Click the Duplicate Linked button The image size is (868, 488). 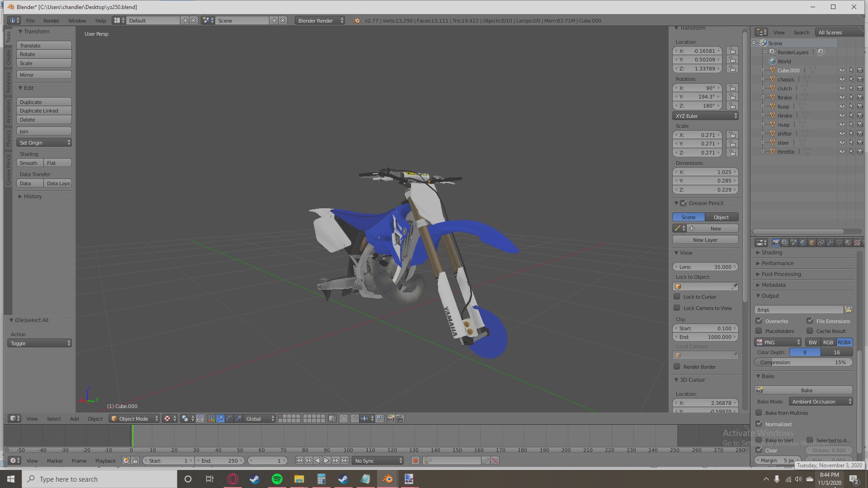[x=44, y=111]
